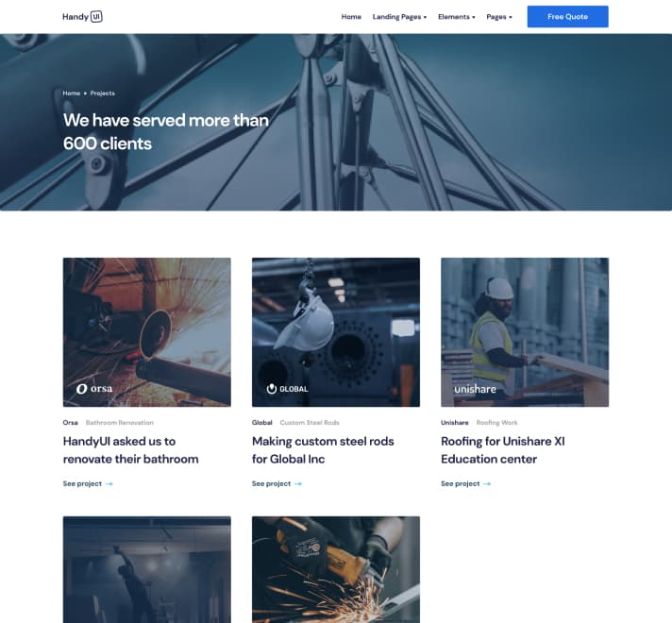Click the worker in safety vest thumbnail

[524, 321]
